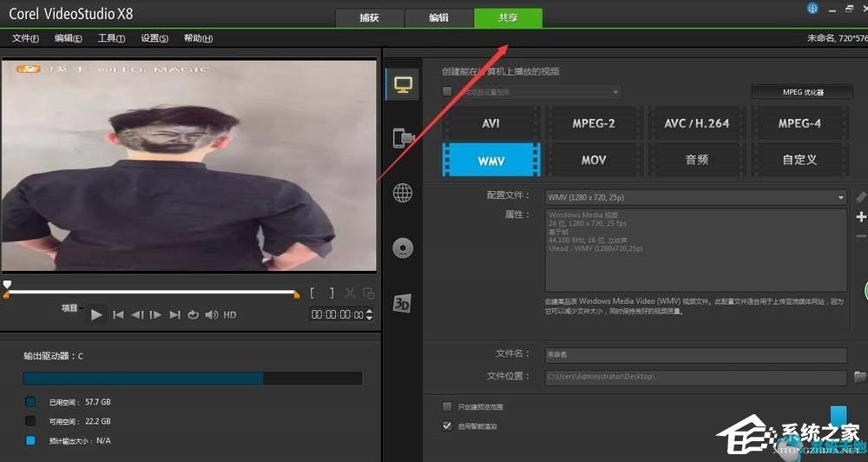Select the Disc burning category icon
Viewport: 868px width, 462px height.
[403, 247]
